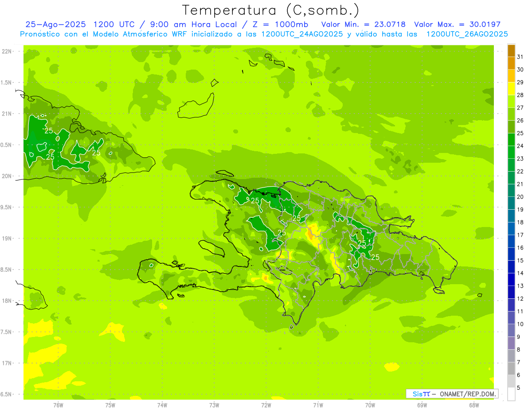Click the title 'Temperatura (C,somb.)'
The image size is (532, 411).
point(271,10)
